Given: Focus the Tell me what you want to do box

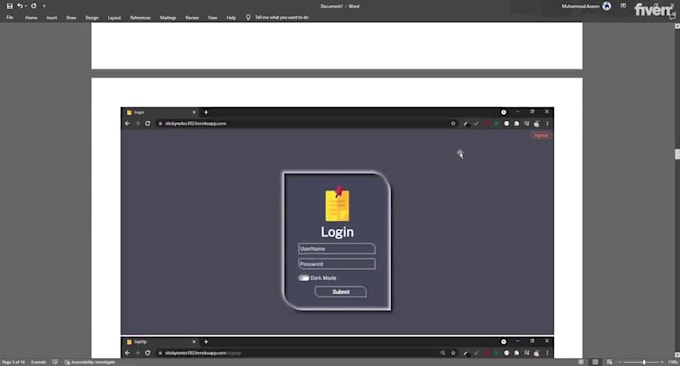Looking at the screenshot, I should 281,17.
